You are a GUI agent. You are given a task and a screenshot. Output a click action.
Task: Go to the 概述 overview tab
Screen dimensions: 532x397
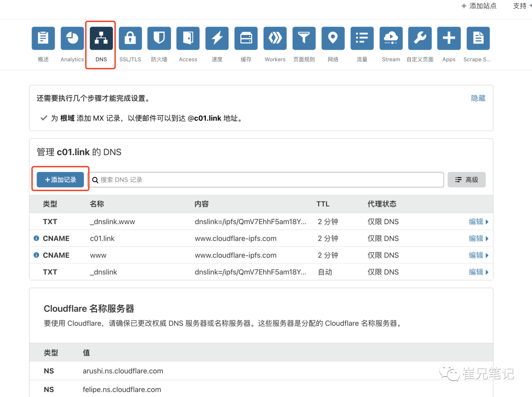pos(43,38)
